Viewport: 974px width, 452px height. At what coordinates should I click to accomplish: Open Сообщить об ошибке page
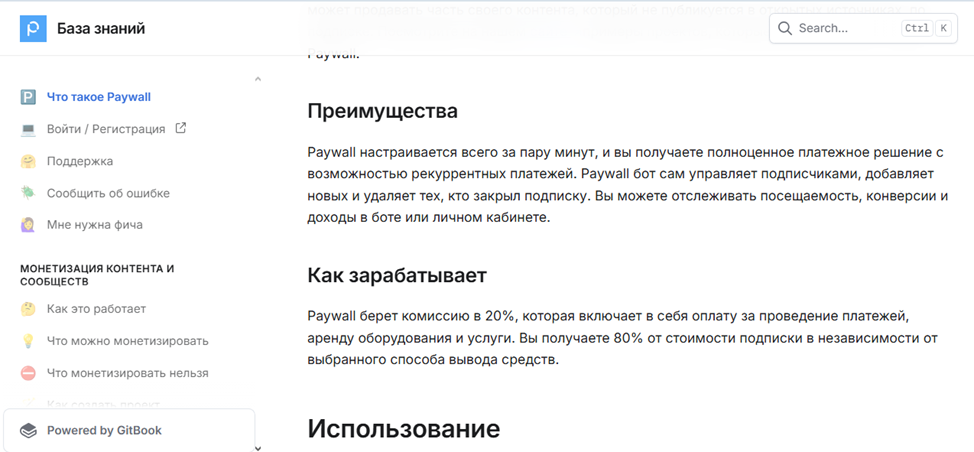(108, 193)
